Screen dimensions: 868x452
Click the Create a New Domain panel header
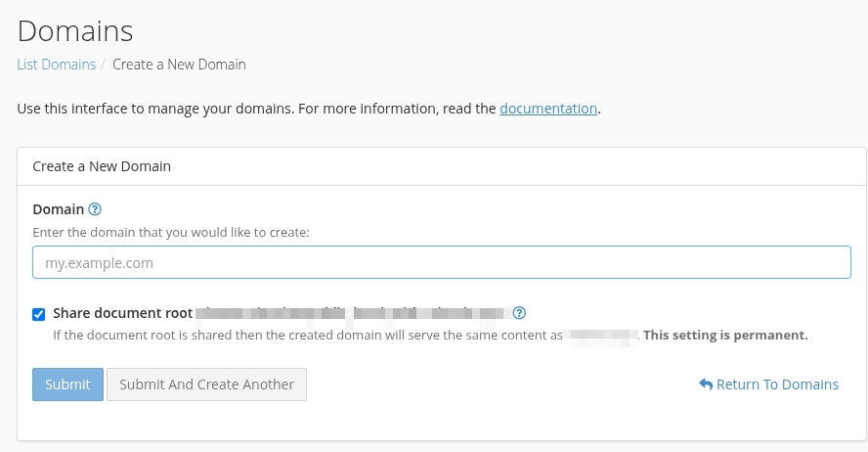point(102,166)
